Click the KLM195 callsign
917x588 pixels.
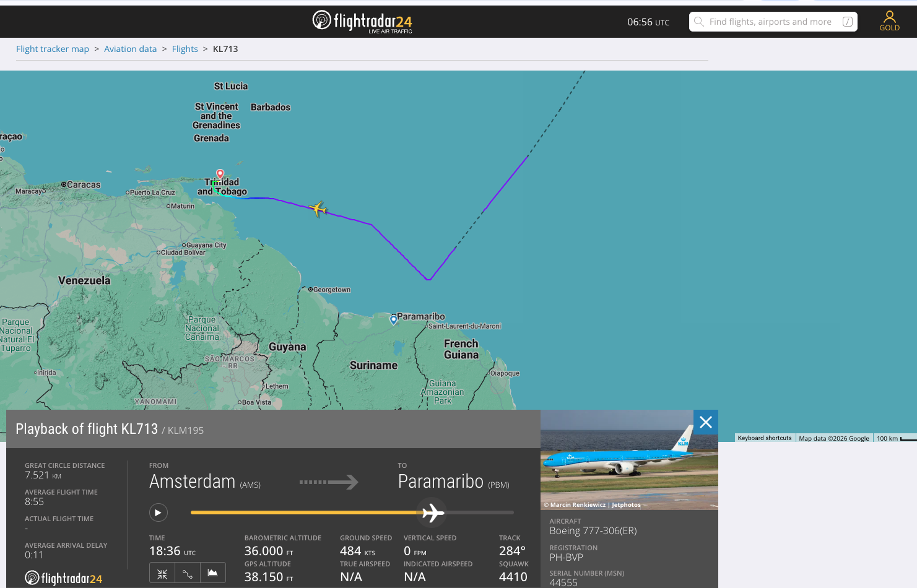coord(186,430)
